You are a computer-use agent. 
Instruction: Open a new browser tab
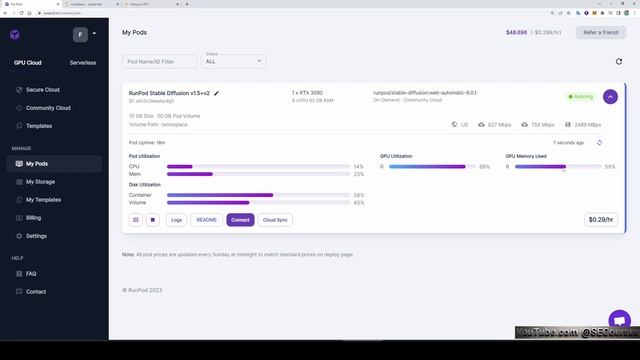187,4
